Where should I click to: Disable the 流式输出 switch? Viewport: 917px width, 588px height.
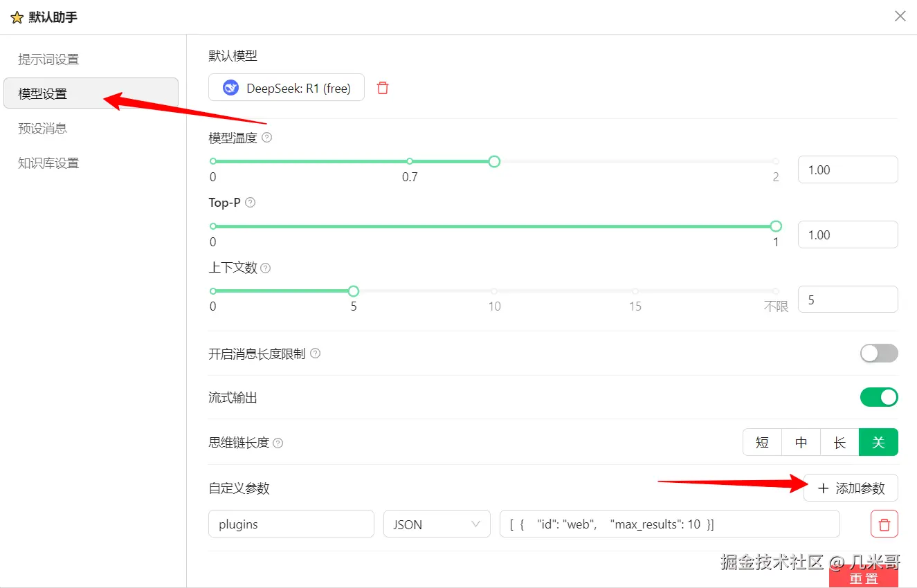click(878, 397)
